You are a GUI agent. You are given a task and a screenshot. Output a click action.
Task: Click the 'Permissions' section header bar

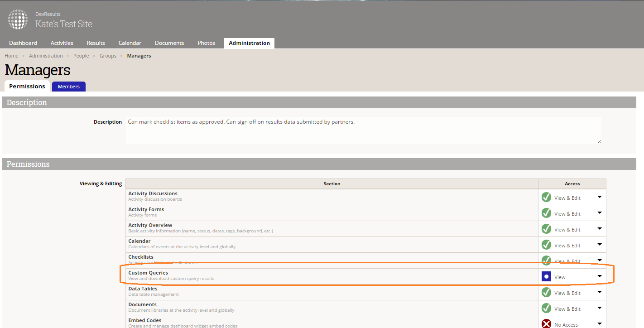click(x=319, y=164)
